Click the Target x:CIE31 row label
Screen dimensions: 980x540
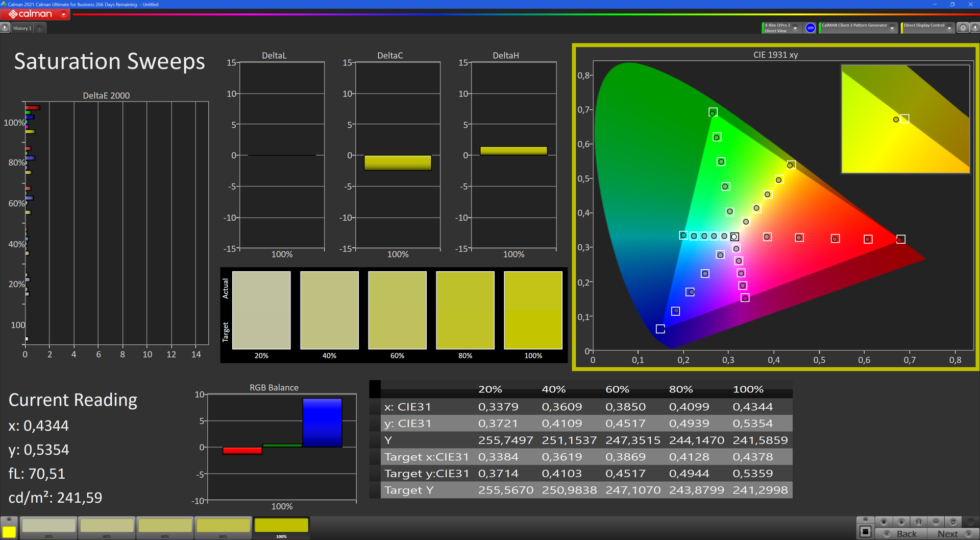point(426,457)
